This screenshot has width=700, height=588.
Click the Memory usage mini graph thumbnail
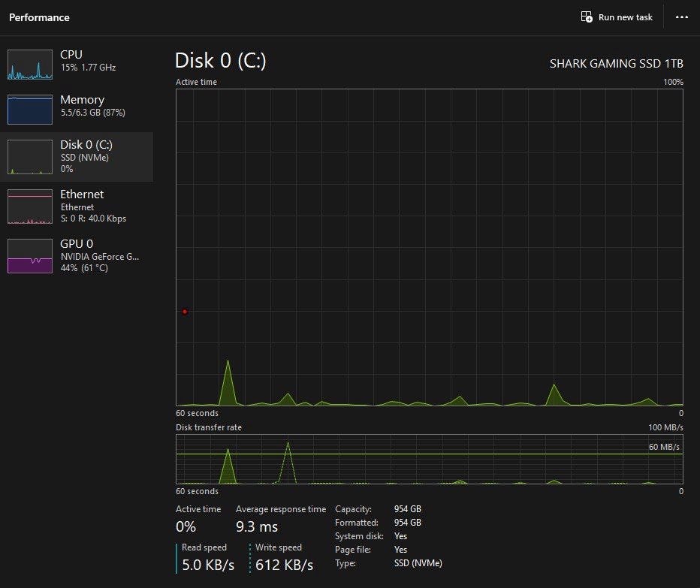[30, 110]
